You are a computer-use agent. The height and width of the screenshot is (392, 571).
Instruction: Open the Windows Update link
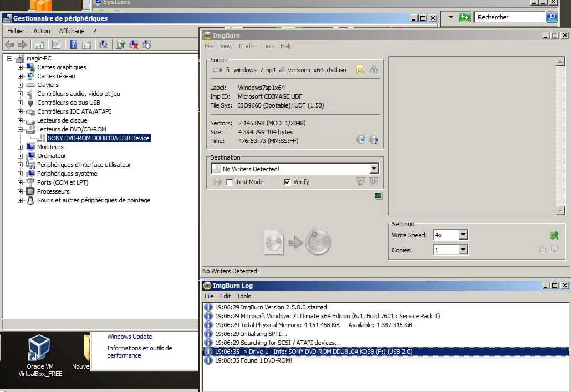(130, 337)
